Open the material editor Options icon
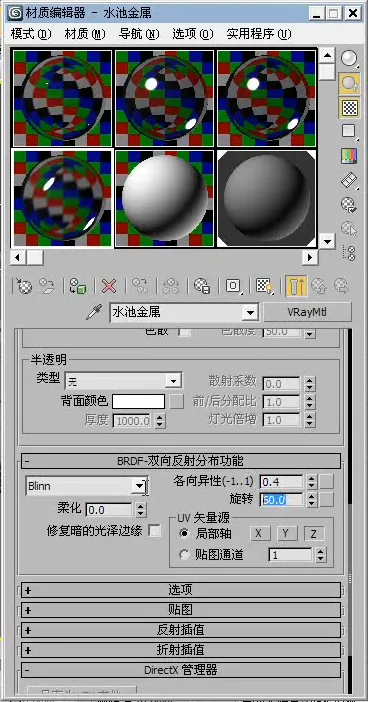 [x=350, y=204]
